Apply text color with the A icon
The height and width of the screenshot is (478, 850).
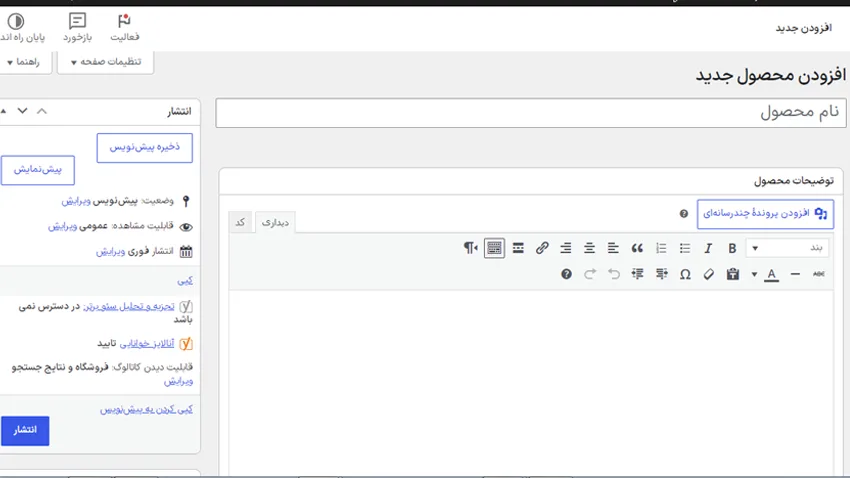click(771, 274)
